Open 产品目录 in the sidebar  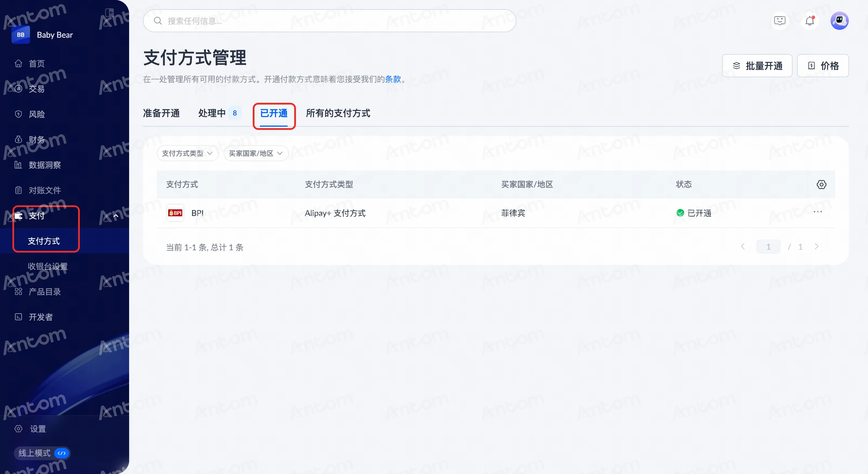point(45,291)
